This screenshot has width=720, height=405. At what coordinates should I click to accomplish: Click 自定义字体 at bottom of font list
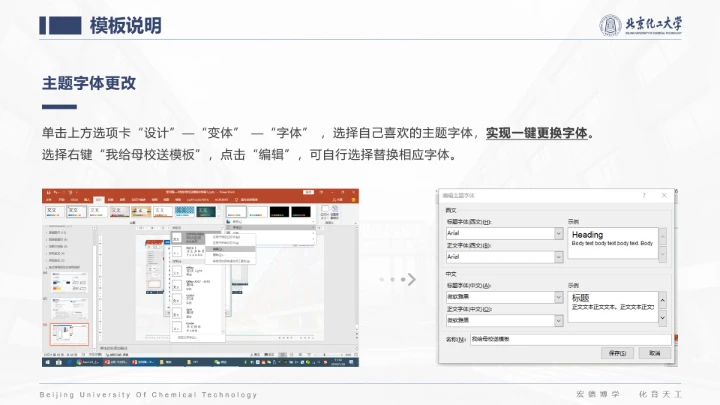187,338
